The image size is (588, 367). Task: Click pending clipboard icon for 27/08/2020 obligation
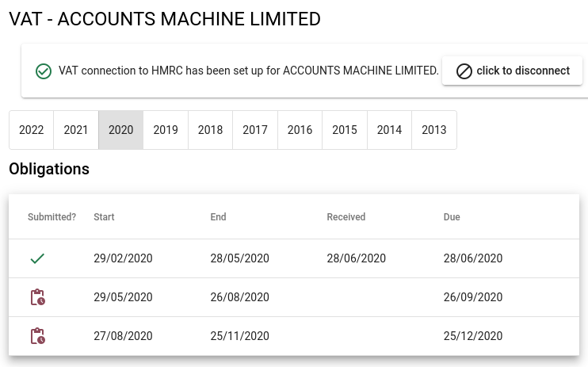[x=37, y=336]
